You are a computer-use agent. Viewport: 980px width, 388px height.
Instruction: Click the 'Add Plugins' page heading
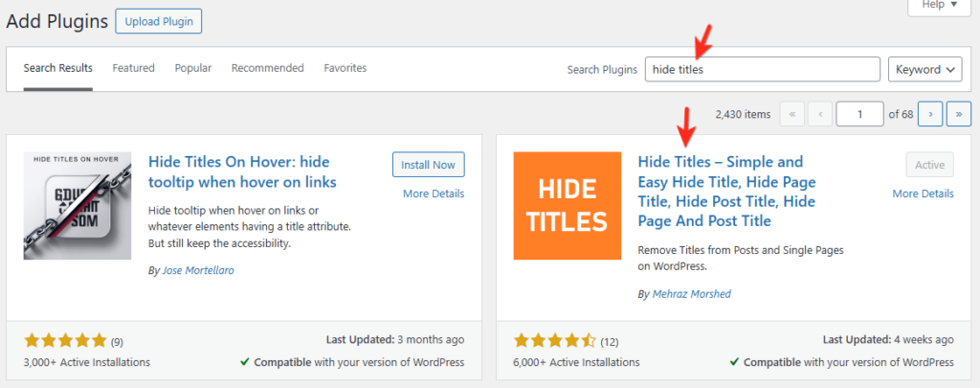click(x=56, y=21)
